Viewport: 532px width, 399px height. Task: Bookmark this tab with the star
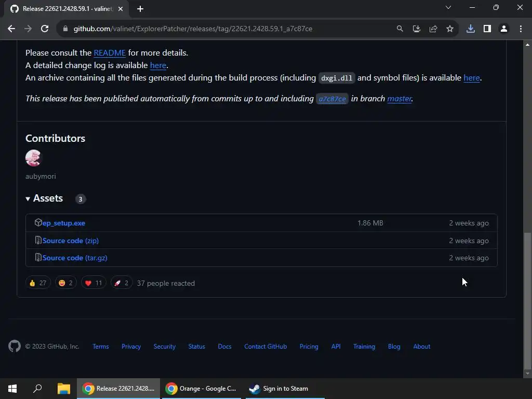point(450,29)
